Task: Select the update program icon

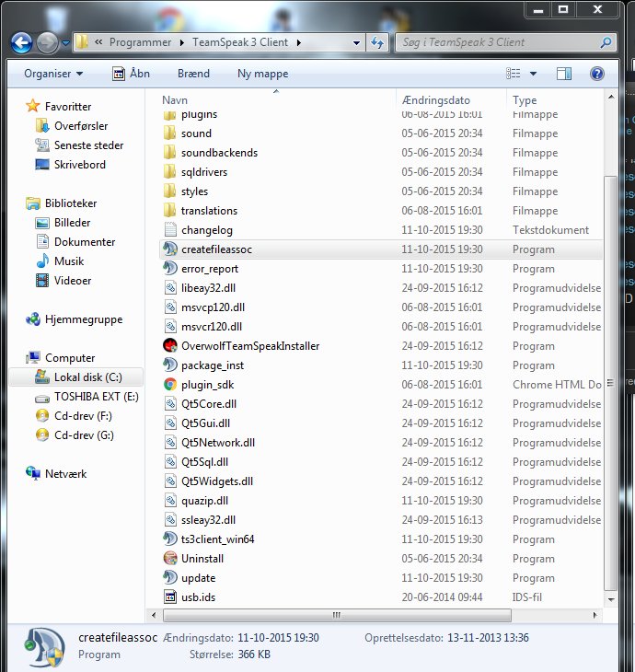Action: pyautogui.click(x=170, y=578)
